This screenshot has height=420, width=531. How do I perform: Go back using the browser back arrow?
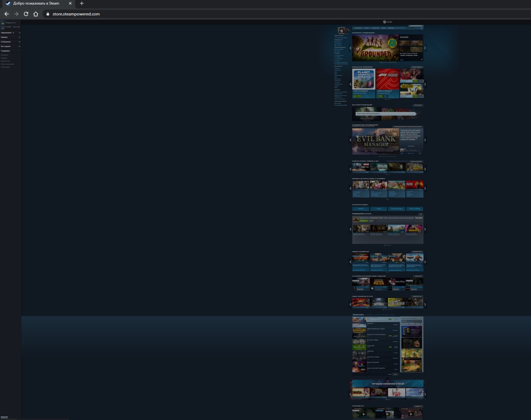(x=7, y=14)
